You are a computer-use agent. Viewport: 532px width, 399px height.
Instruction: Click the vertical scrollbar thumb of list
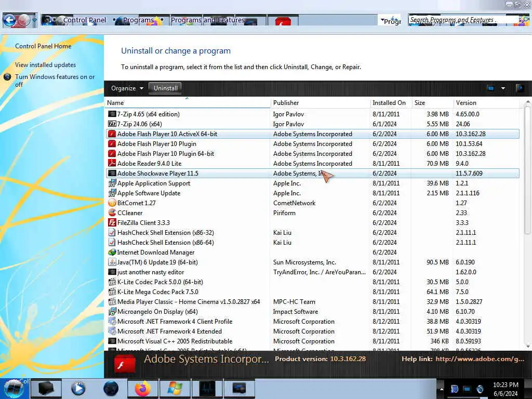click(527, 170)
